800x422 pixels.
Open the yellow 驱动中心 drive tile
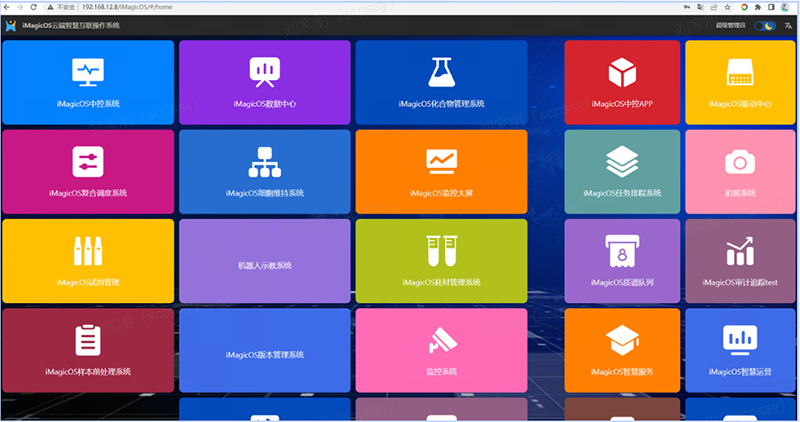coord(740,82)
